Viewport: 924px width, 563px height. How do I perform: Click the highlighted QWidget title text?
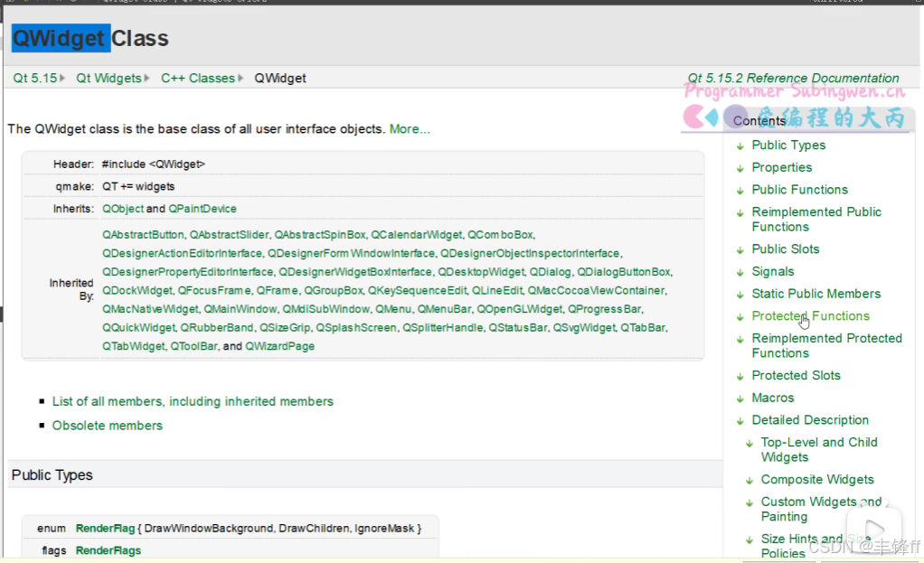click(x=61, y=38)
